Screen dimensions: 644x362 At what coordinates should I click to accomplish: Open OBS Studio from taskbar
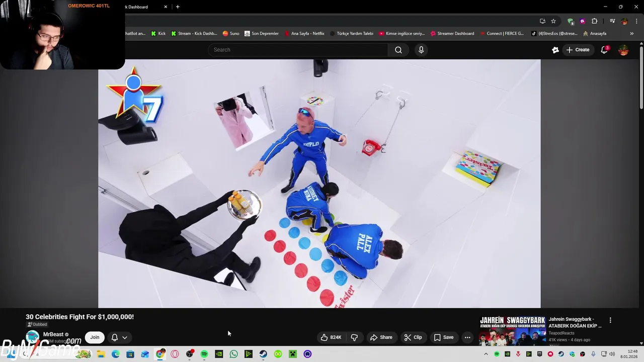coord(189,354)
